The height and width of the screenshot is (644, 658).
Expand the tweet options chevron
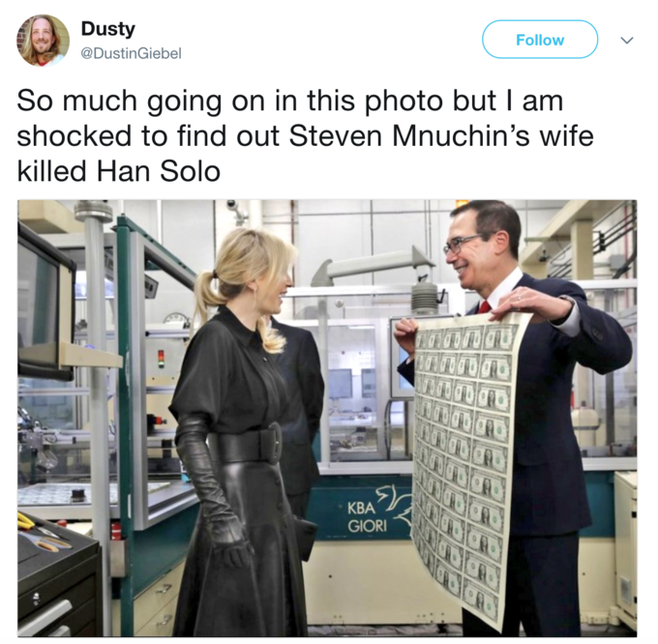point(627,41)
